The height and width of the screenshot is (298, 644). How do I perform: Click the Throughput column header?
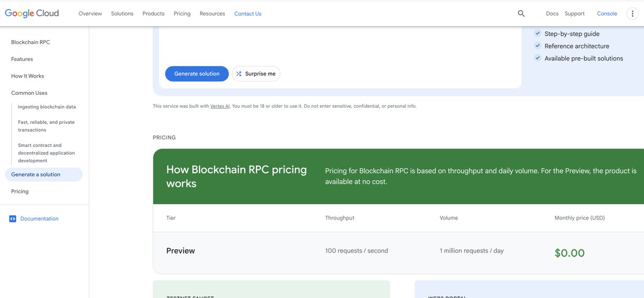coord(340,218)
